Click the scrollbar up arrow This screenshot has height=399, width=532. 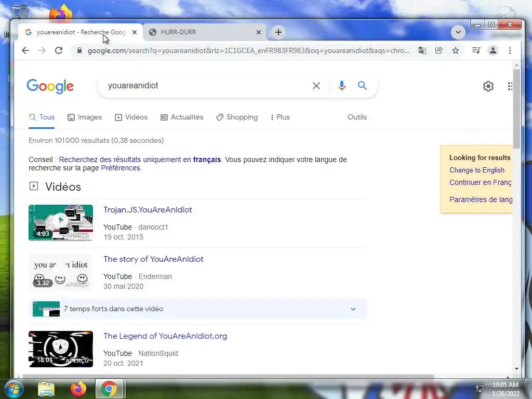coord(516,65)
